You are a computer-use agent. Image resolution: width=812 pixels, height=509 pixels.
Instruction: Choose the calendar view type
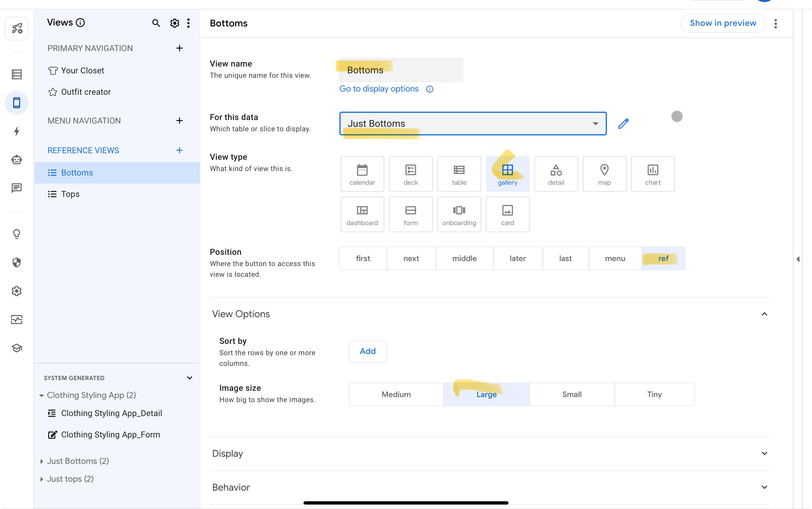pos(362,174)
